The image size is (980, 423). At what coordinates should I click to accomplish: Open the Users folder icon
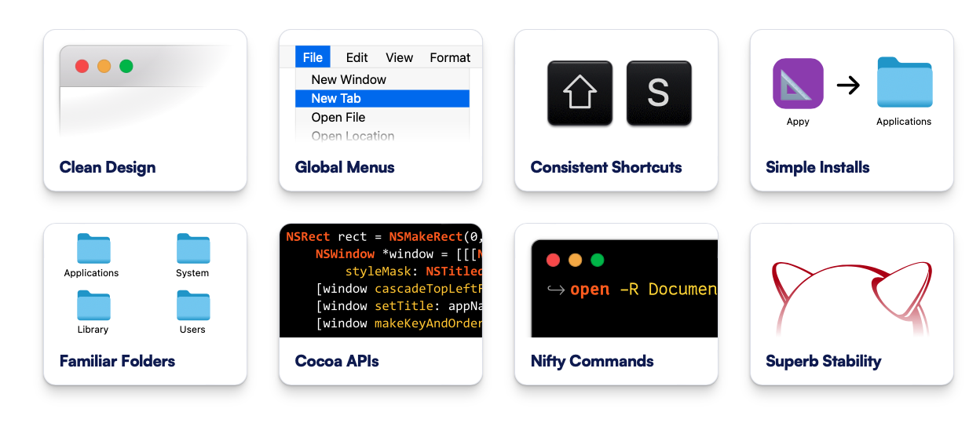193,305
